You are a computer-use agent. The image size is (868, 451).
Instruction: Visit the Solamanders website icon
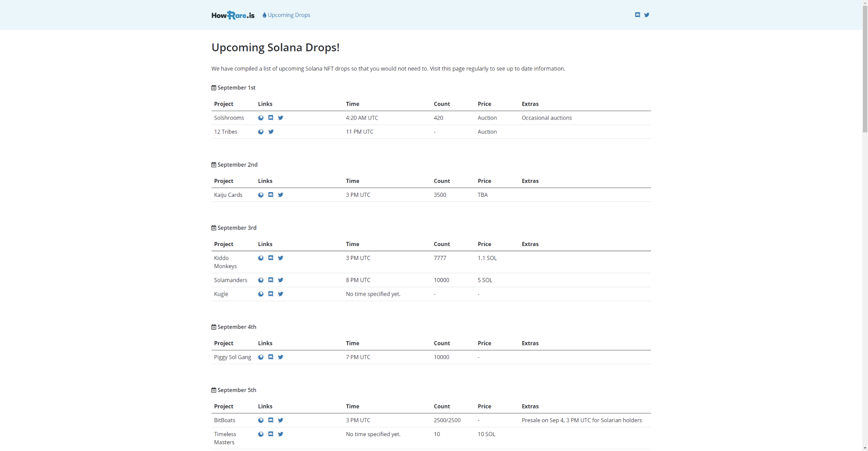[x=261, y=280]
